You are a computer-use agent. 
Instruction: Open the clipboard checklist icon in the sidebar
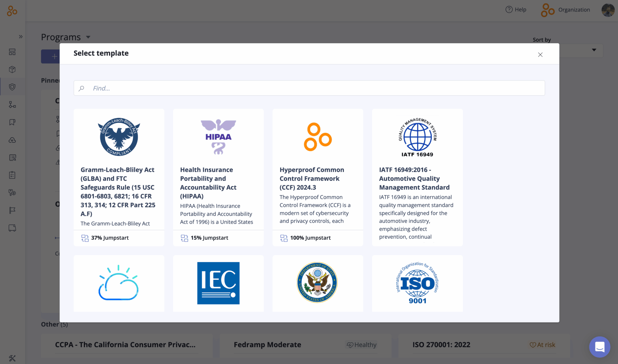(x=12, y=175)
